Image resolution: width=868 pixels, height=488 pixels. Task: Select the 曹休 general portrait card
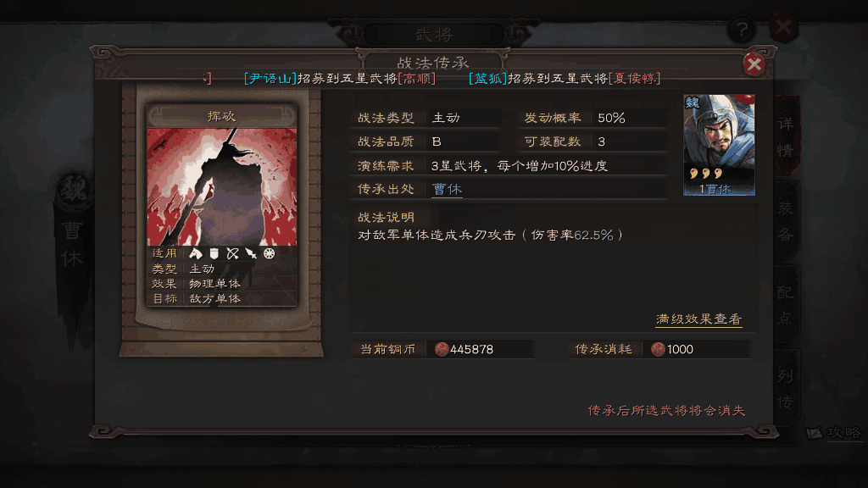point(719,145)
